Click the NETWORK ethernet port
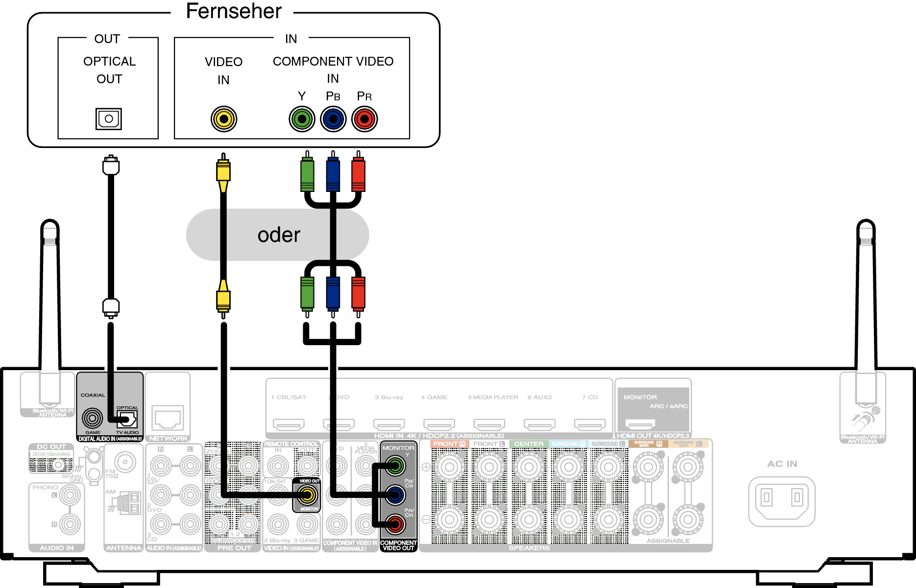 point(168,418)
